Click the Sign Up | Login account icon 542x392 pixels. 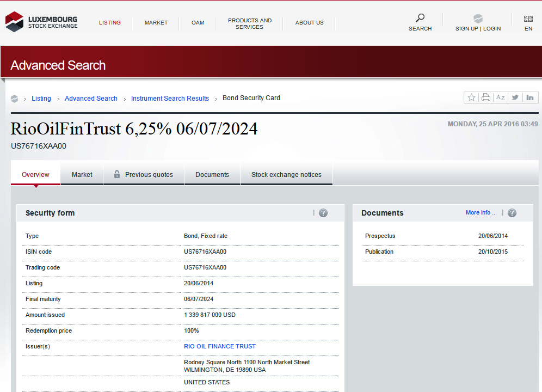[x=478, y=19]
